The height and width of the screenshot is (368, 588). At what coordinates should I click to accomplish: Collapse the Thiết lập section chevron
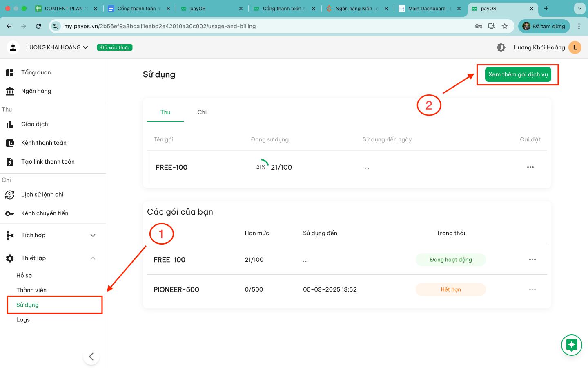(x=93, y=258)
